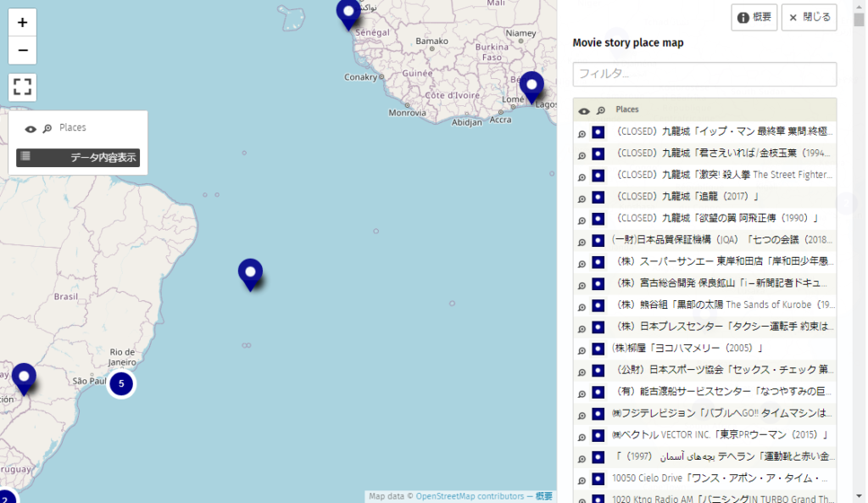Open the 概要 info button
The width and height of the screenshot is (868, 503).
pyautogui.click(x=754, y=17)
